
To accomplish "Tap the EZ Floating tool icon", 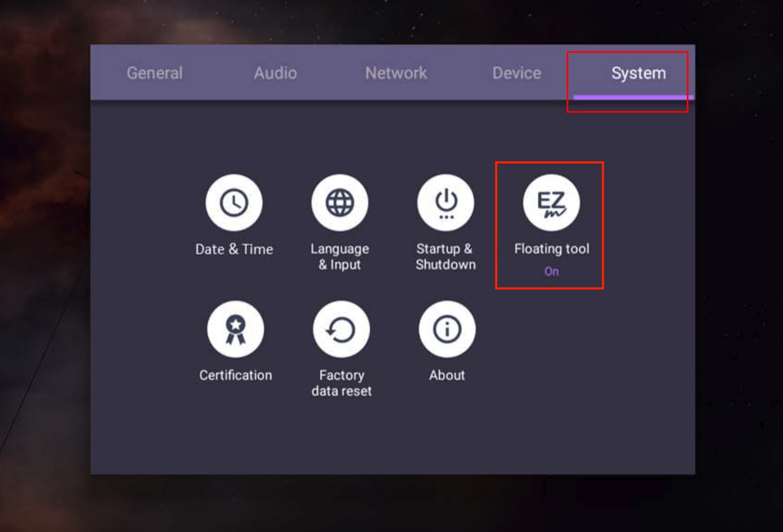I will 551,203.
